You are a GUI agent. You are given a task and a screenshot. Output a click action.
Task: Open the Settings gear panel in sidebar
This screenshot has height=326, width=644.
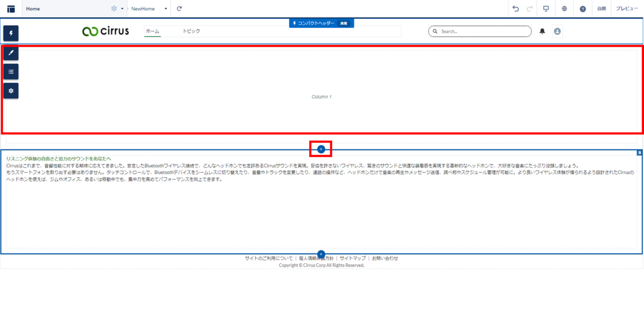[x=11, y=91]
